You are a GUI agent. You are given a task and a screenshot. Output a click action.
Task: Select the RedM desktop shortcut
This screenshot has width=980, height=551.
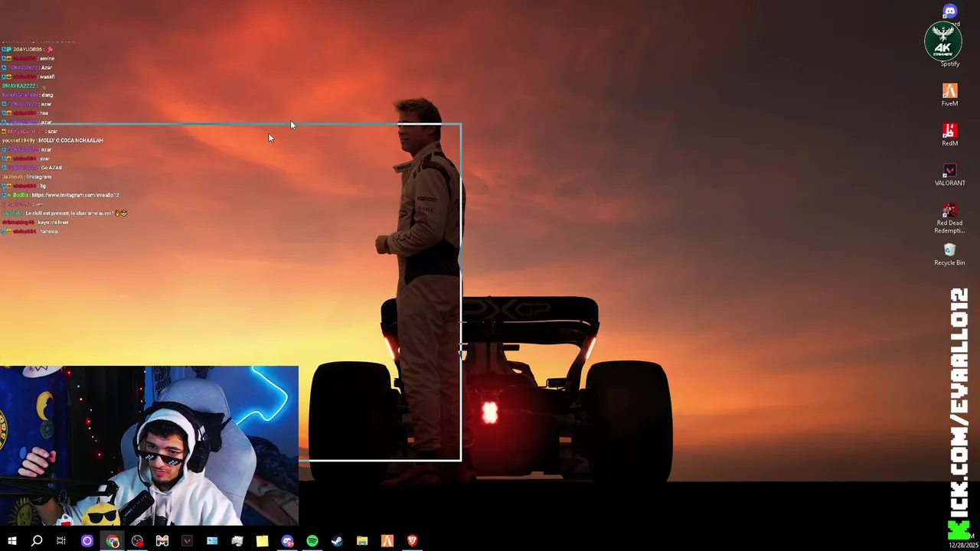949,135
